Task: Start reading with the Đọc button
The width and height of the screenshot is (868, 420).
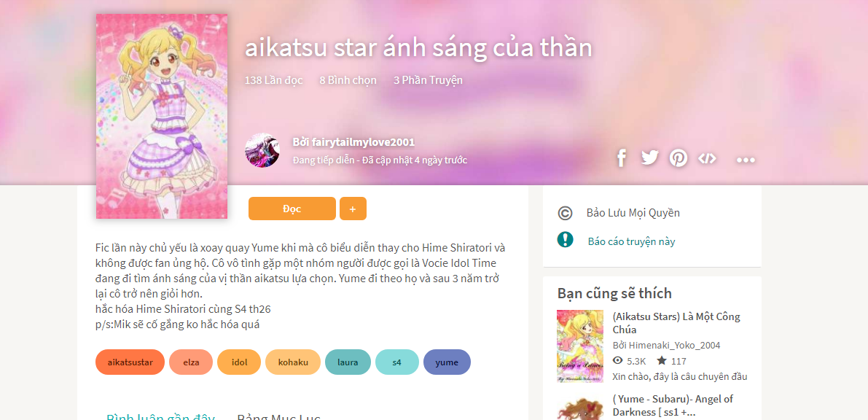Action: click(292, 209)
